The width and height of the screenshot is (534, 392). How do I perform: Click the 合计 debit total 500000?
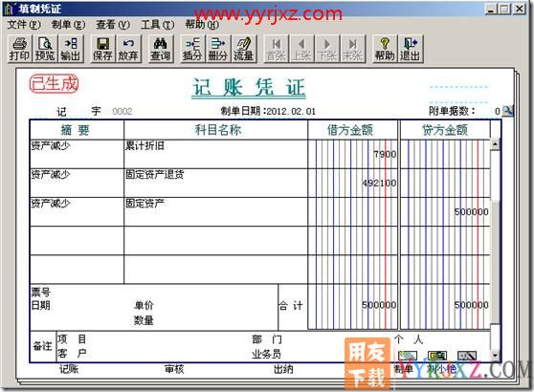379,305
